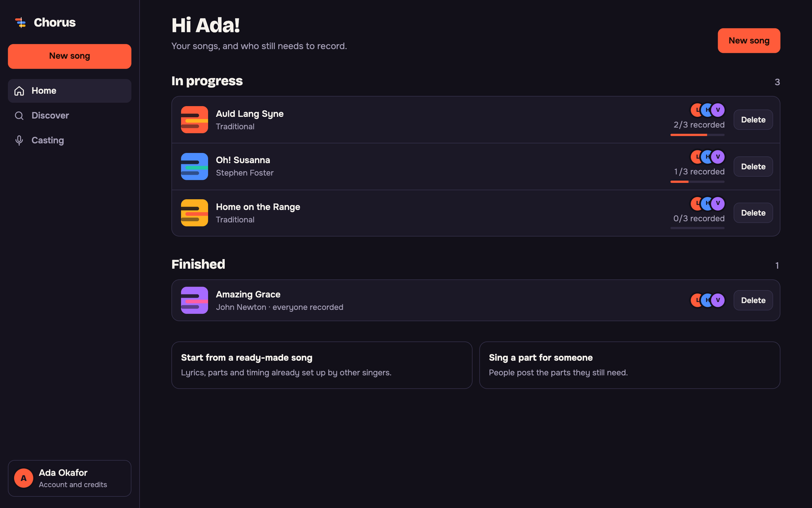This screenshot has width=812, height=508.
Task: Click the purple V singer avatar on Auld Lang Syne
Action: [x=718, y=110]
